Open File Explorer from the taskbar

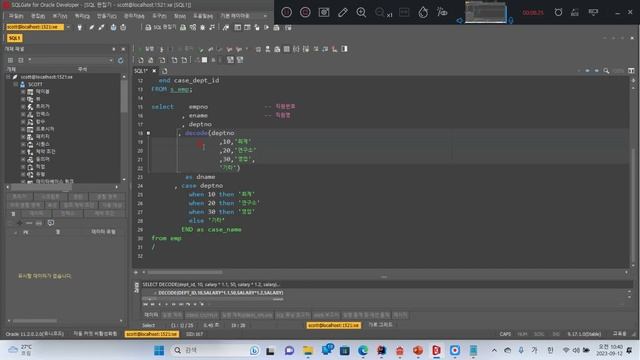point(308,350)
